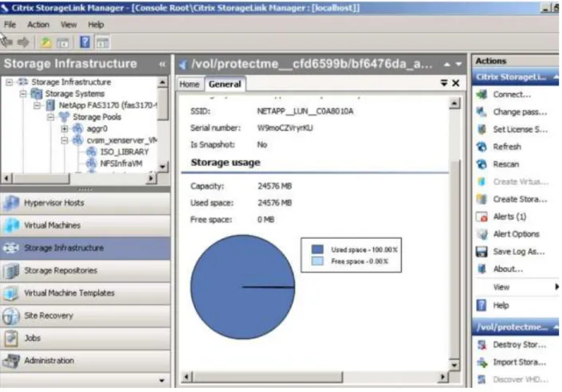Click the Site Recovery navigation icon
This screenshot has width=562, height=392.
(x=10, y=316)
